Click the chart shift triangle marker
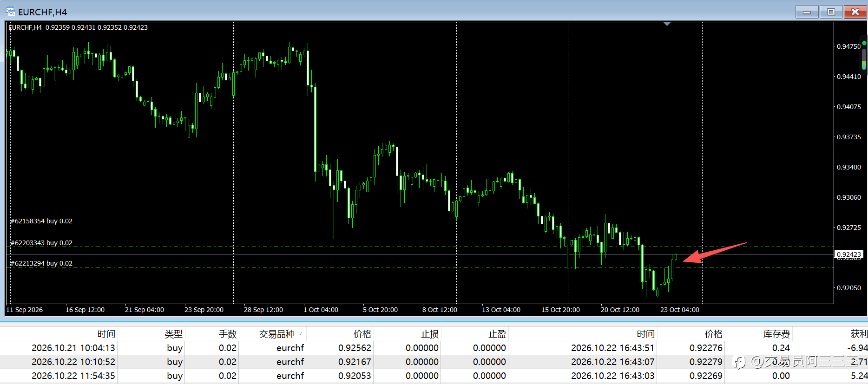 pyautogui.click(x=667, y=24)
